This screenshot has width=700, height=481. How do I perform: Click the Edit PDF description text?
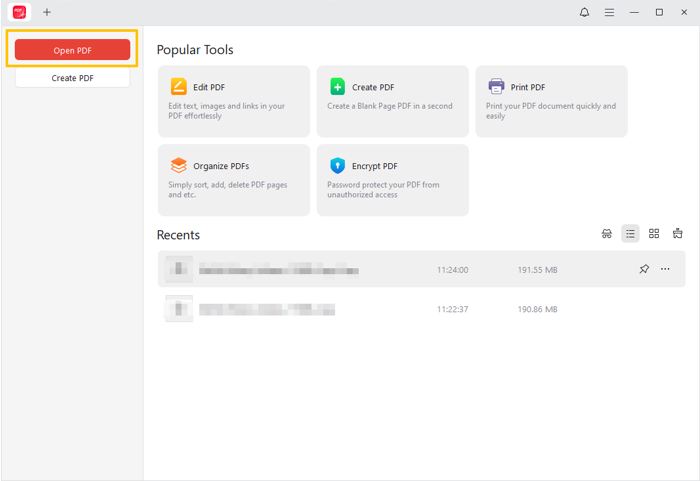click(x=226, y=111)
